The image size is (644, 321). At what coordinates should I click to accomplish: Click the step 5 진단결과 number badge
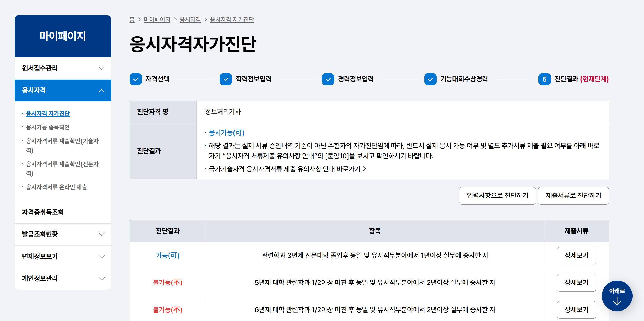[544, 79]
